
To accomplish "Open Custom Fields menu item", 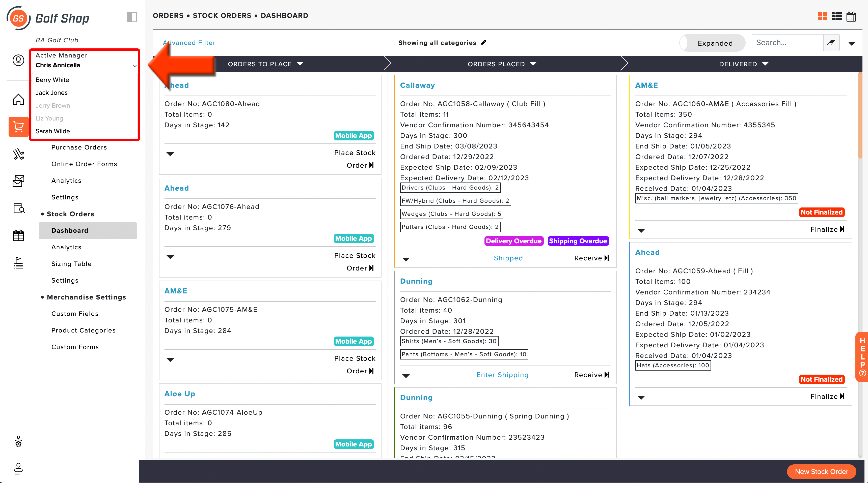I will tap(75, 314).
